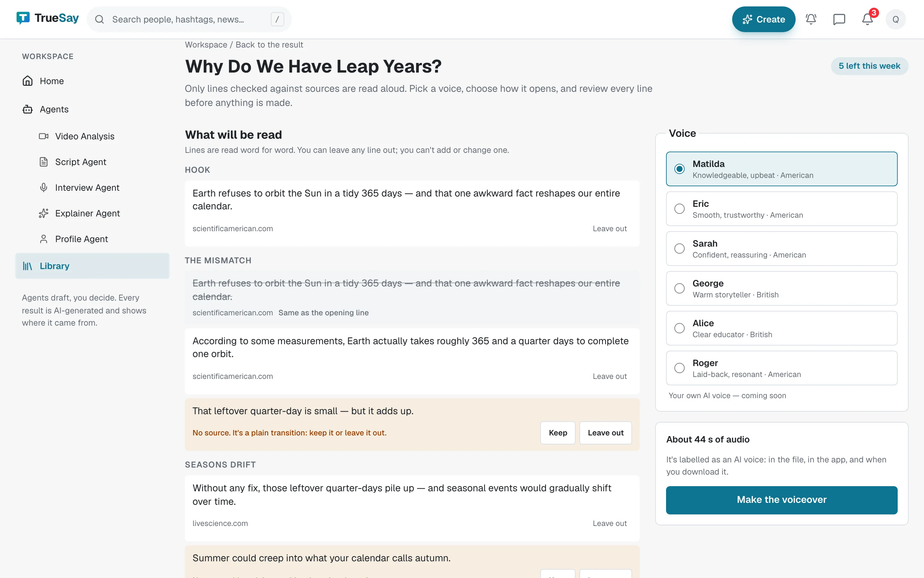Click Why Do We Have Leap Years title
This screenshot has height=578, width=924.
tap(313, 66)
